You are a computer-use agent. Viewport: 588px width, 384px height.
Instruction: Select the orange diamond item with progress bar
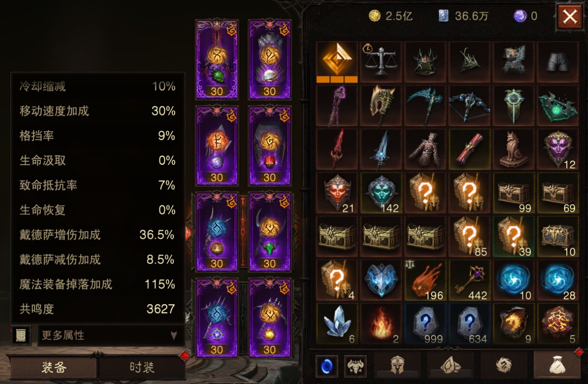click(337, 62)
